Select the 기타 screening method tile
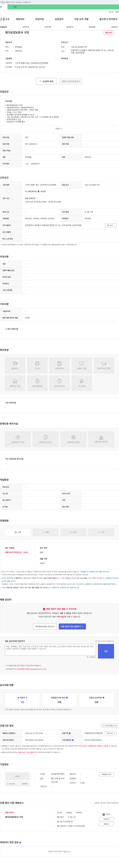 click(101, 532)
